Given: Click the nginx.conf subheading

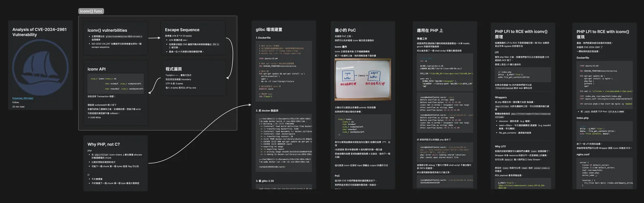Looking at the screenshot, I should point(583,154).
